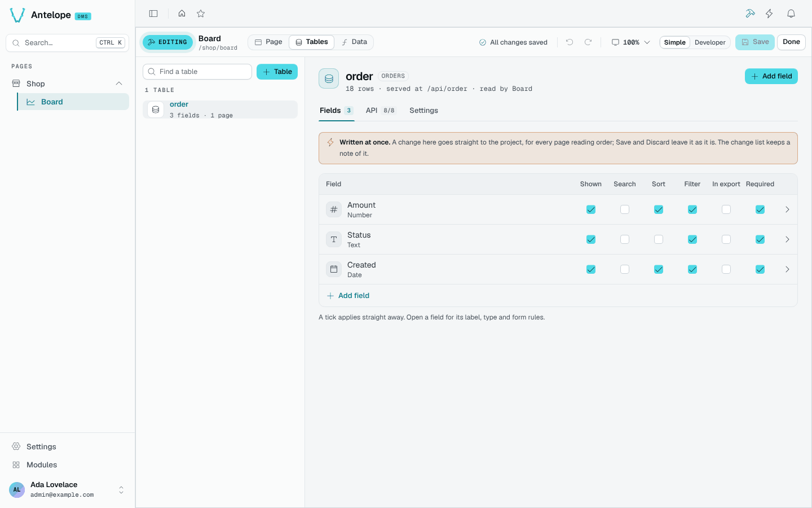
Task: Expand Amount field details chevron
Action: (787, 209)
